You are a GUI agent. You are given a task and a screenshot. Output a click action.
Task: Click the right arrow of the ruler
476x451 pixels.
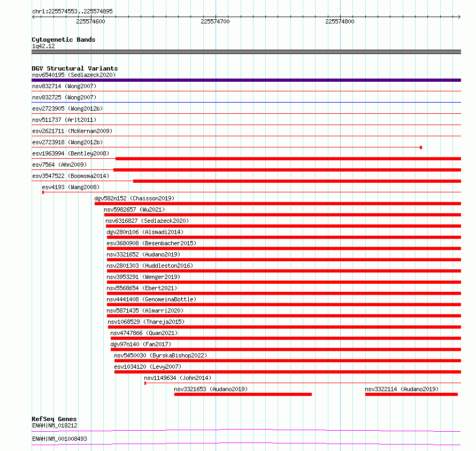(x=459, y=17)
